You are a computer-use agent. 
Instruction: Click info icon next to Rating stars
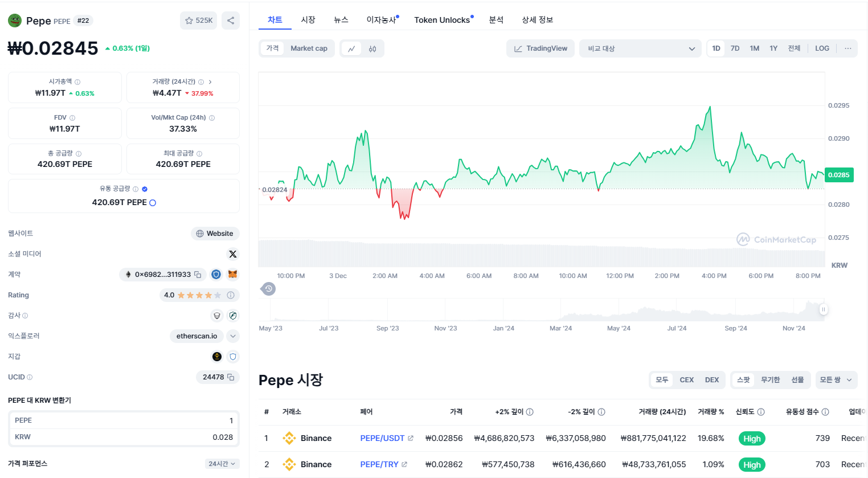(x=231, y=295)
